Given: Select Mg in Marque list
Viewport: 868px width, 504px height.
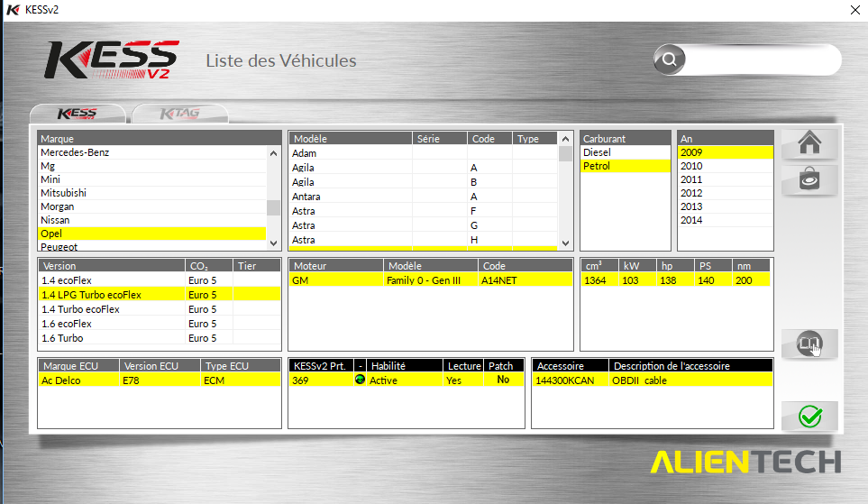Looking at the screenshot, I should [x=152, y=166].
